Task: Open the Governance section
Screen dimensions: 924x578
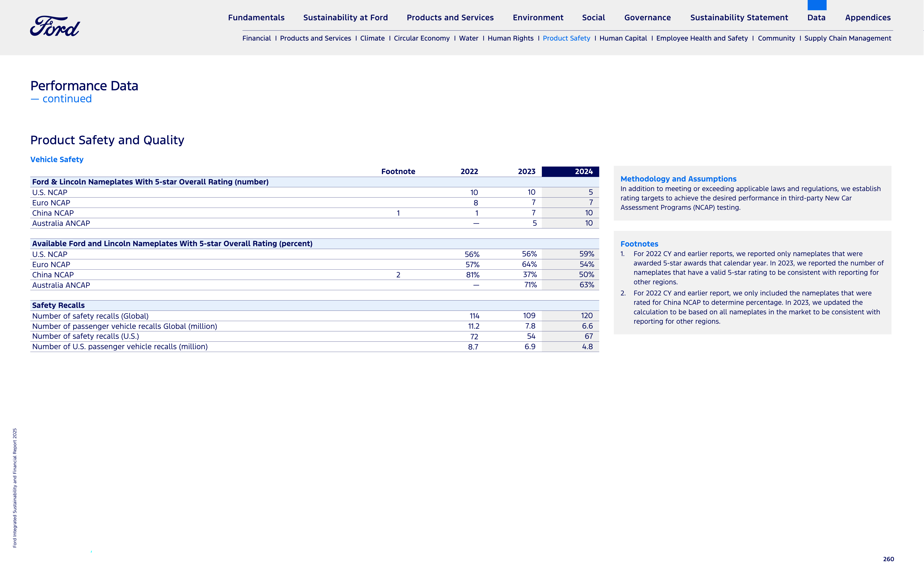Action: [648, 18]
